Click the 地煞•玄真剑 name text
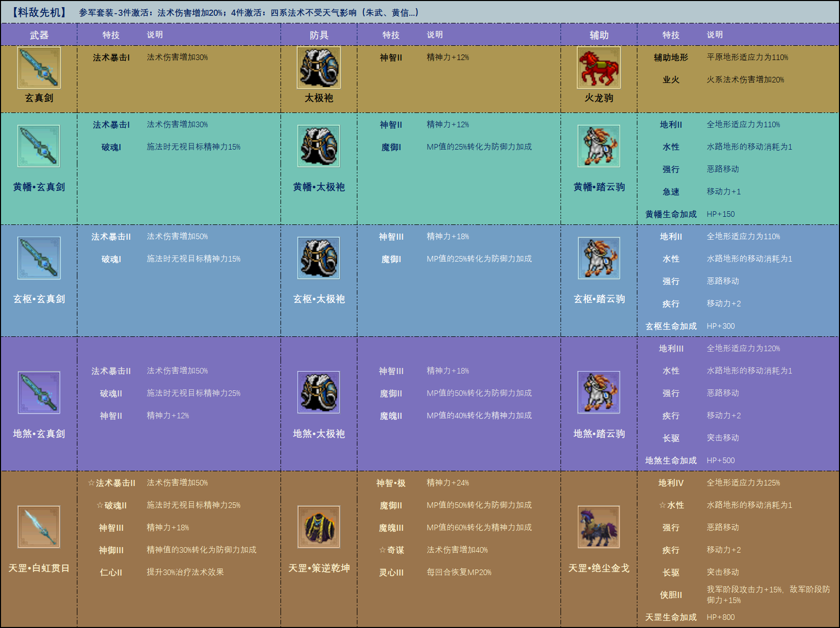Viewport: 840px width, 628px height. click(x=39, y=434)
